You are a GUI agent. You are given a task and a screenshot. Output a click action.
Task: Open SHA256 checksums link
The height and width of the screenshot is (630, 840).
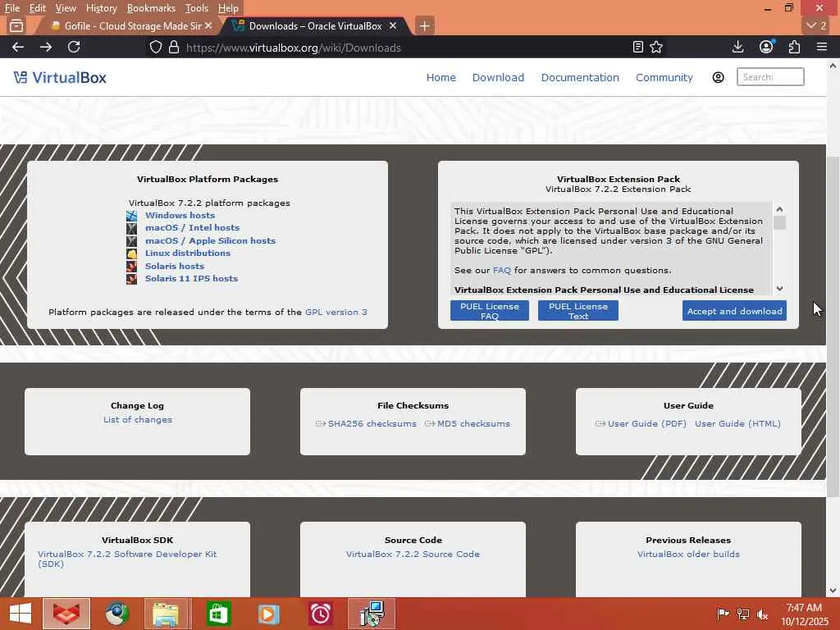pos(372,424)
